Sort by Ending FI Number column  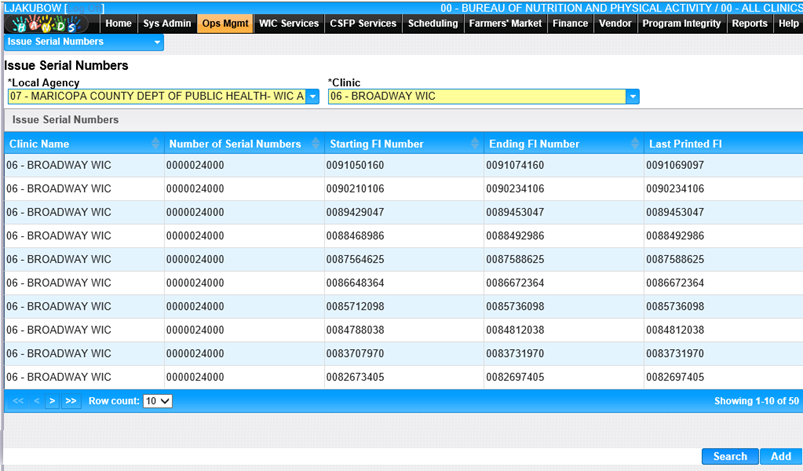pos(634,144)
